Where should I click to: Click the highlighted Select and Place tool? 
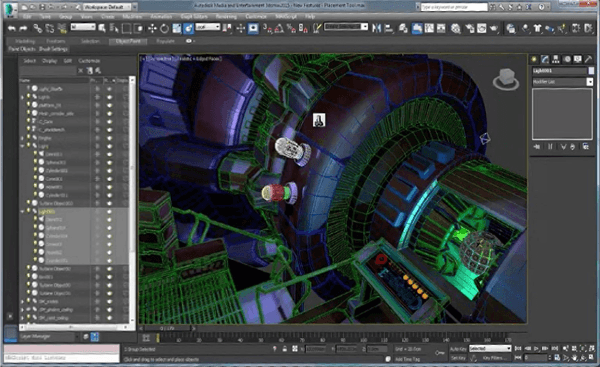(188, 28)
